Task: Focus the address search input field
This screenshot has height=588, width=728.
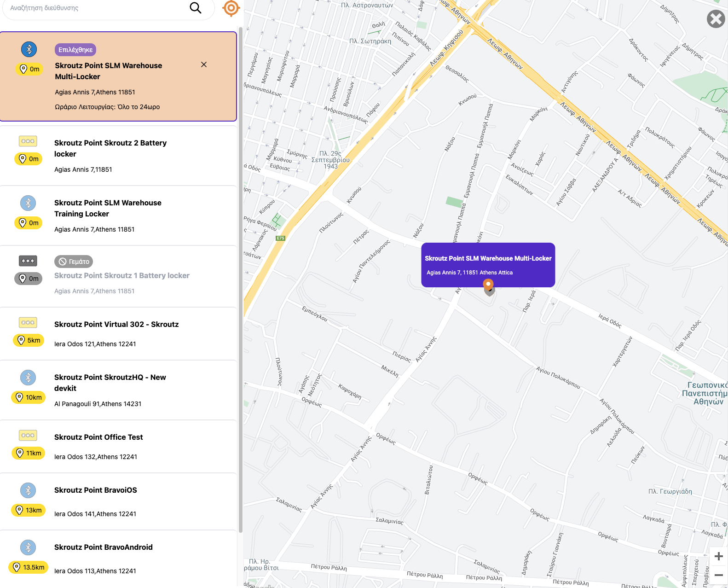Action: click(x=97, y=8)
